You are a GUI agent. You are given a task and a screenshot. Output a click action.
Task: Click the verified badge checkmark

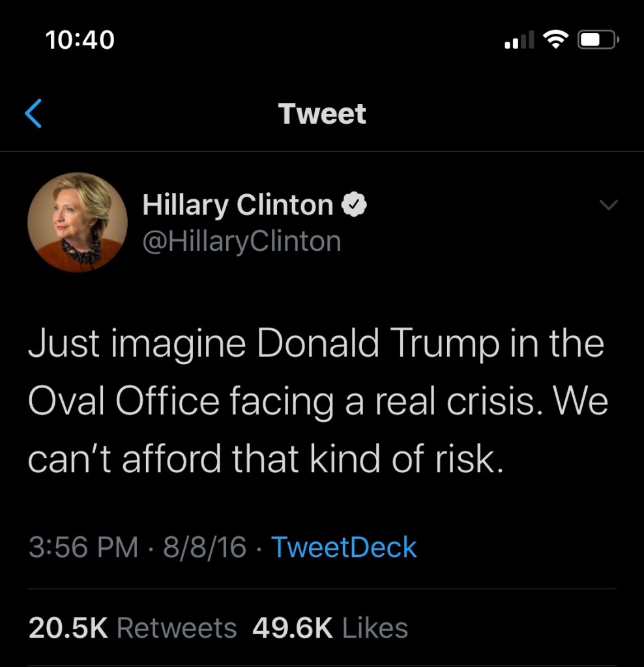(x=353, y=205)
